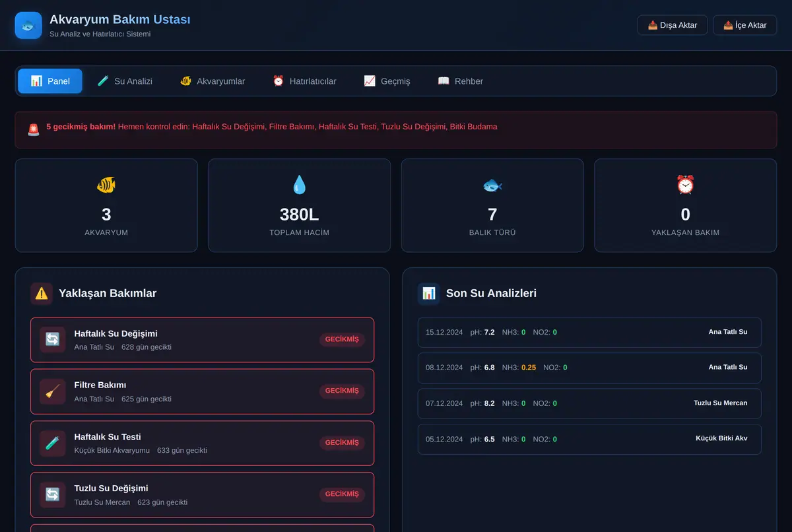Click the '380L' total volume value

pyautogui.click(x=300, y=215)
